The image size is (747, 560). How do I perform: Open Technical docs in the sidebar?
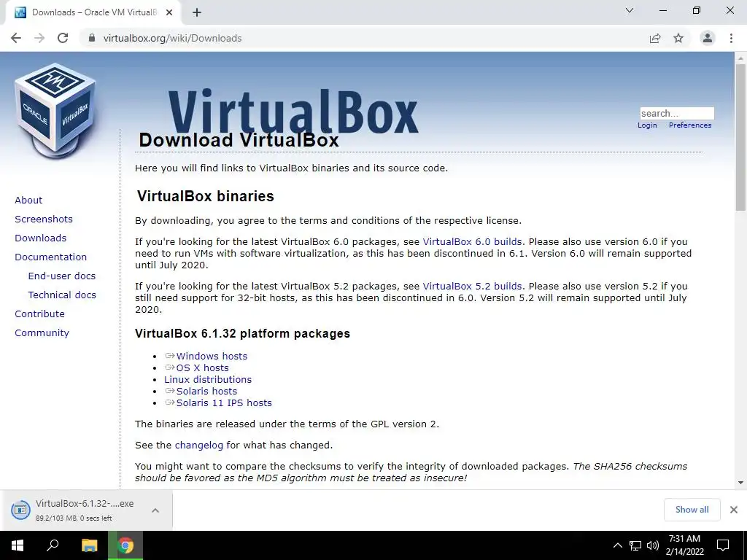coord(62,295)
